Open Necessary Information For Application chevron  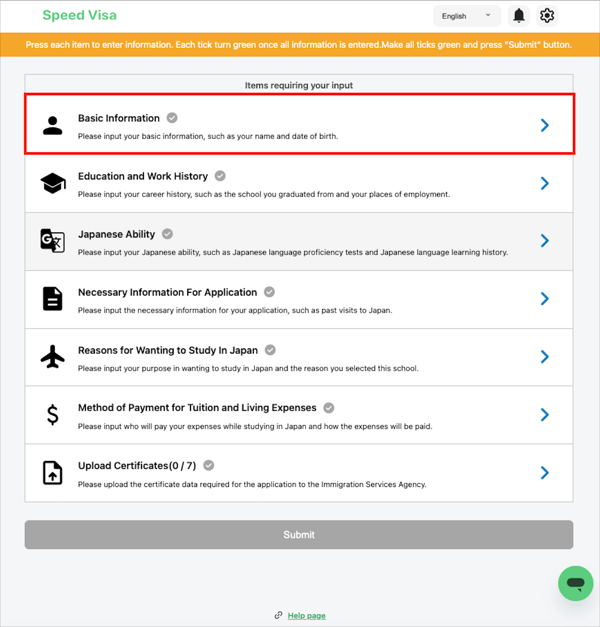(544, 298)
